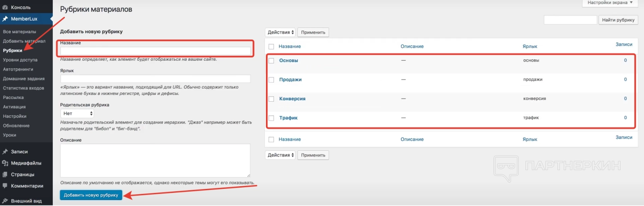Sort by Описание column header at top
The image size is (644, 206).
coord(412,46)
